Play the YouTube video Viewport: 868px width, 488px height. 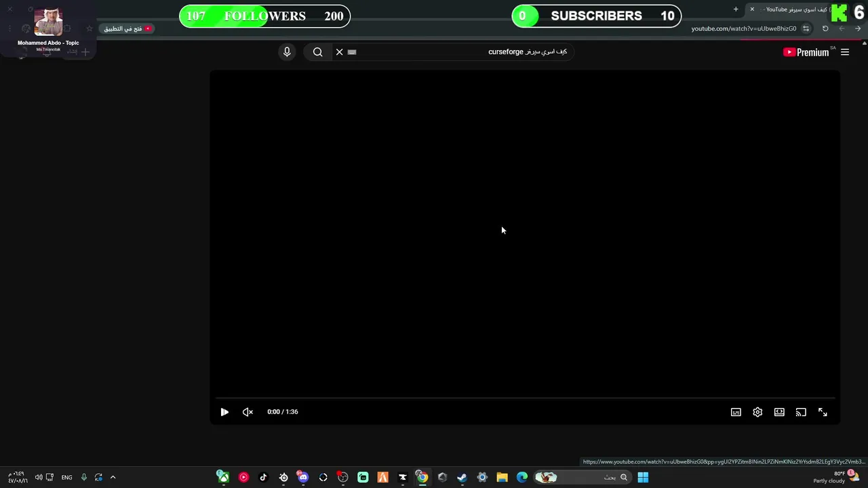(224, 412)
